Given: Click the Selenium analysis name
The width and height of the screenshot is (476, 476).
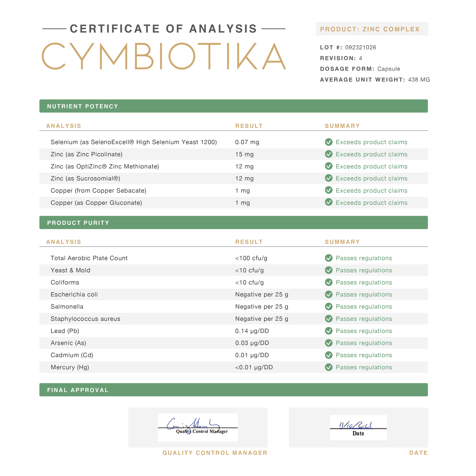Looking at the screenshot, I should pos(134,142).
